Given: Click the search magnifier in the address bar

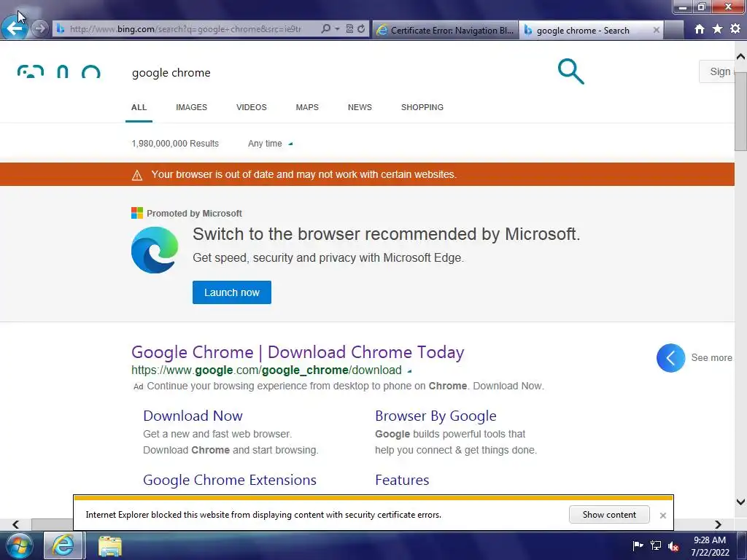Looking at the screenshot, I should coord(325,28).
